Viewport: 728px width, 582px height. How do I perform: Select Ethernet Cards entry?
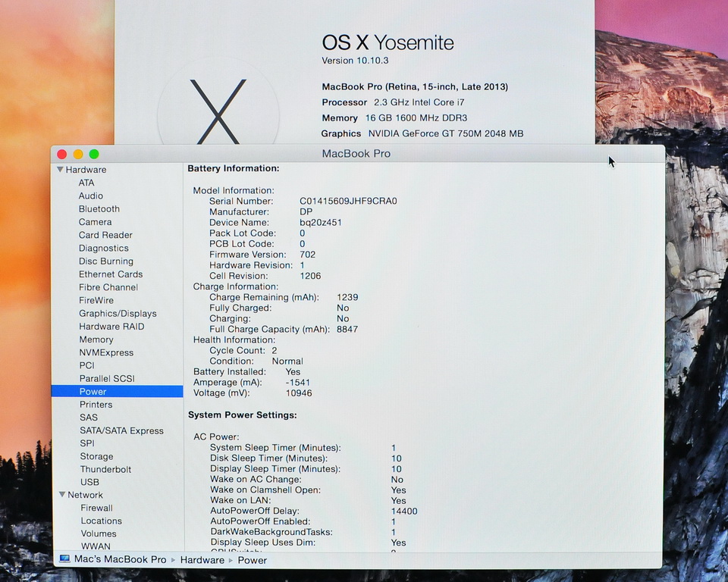pos(111,274)
